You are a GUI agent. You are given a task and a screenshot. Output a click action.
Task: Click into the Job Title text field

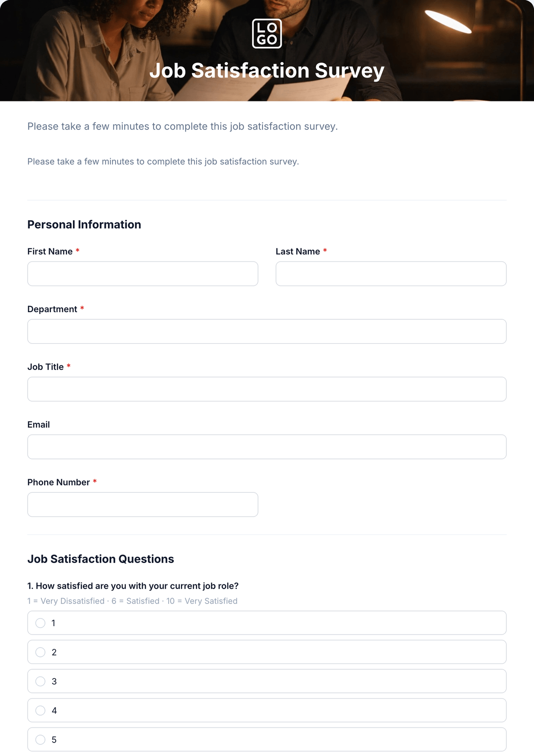[x=267, y=389]
